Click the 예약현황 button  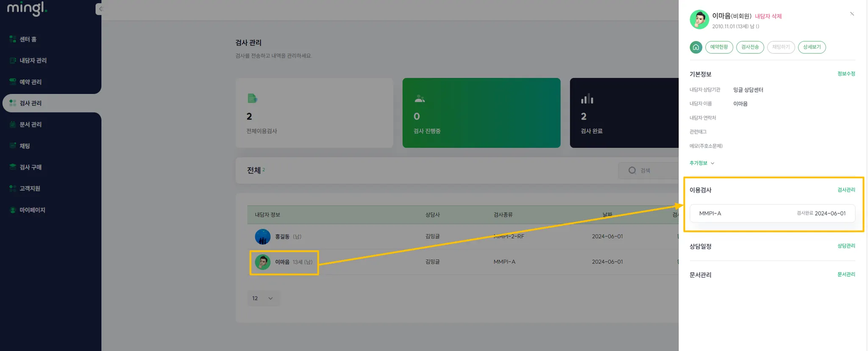719,47
